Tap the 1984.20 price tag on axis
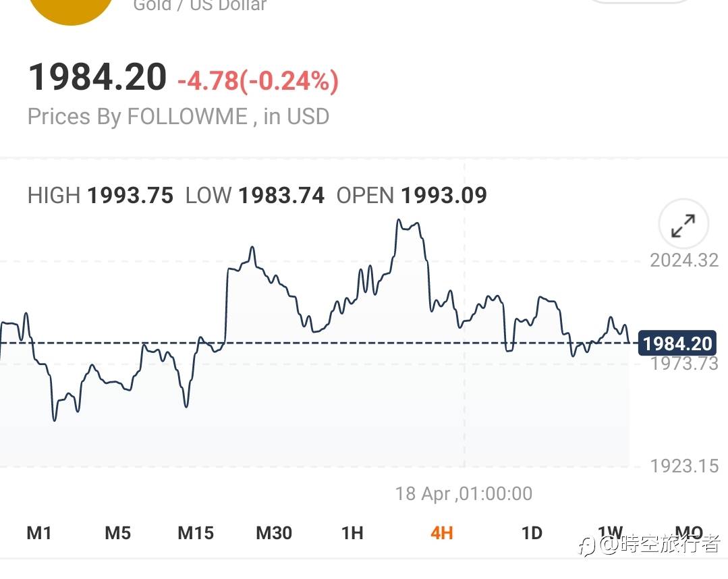 pyautogui.click(x=677, y=343)
